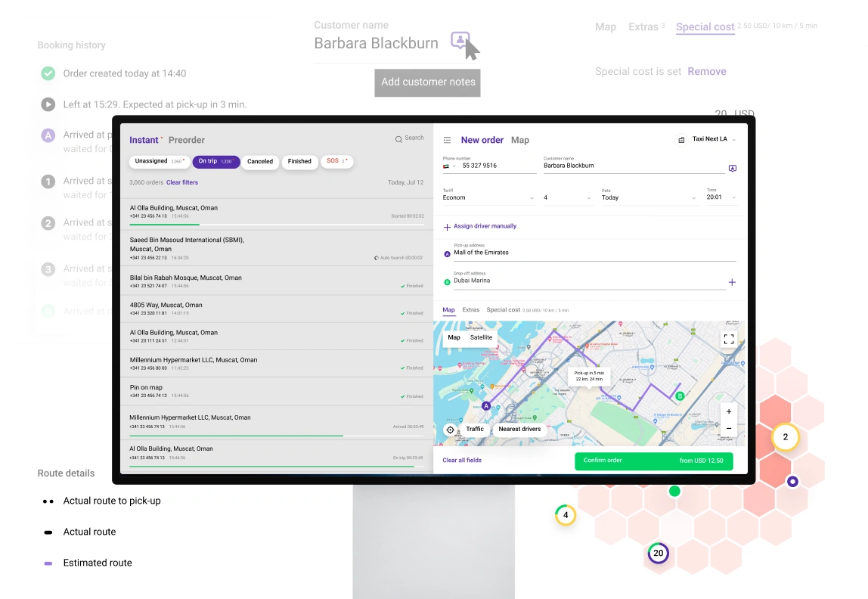
Task: Expand the map to fullscreen
Action: point(729,340)
